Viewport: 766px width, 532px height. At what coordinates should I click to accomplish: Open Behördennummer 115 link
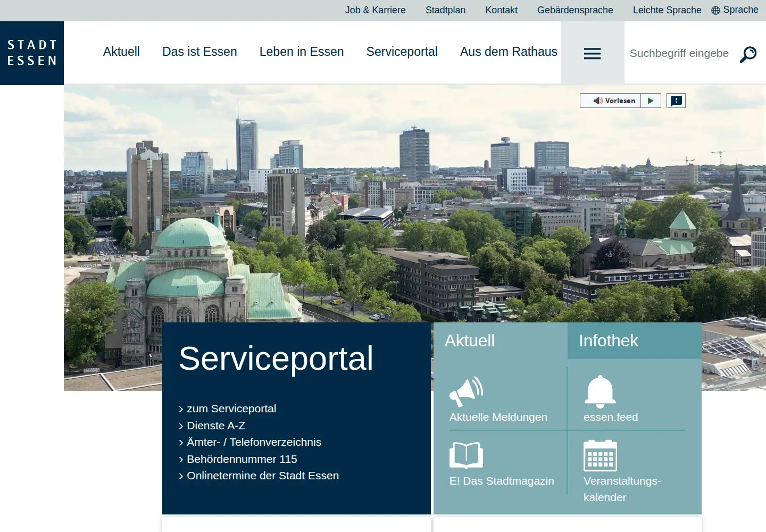tap(242, 459)
